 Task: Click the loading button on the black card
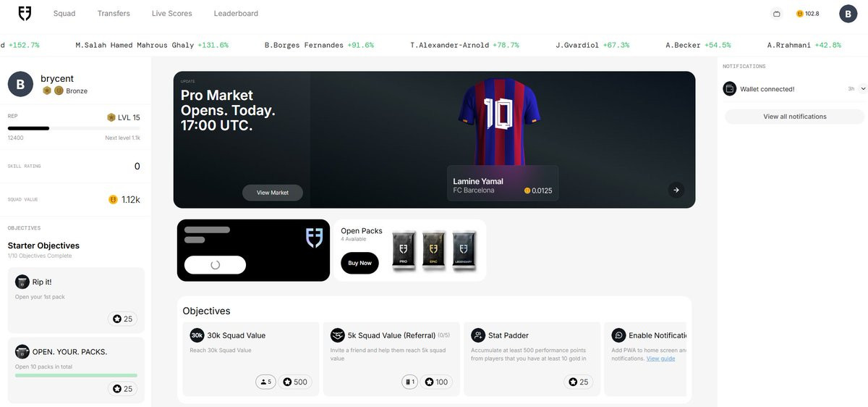pyautogui.click(x=215, y=265)
